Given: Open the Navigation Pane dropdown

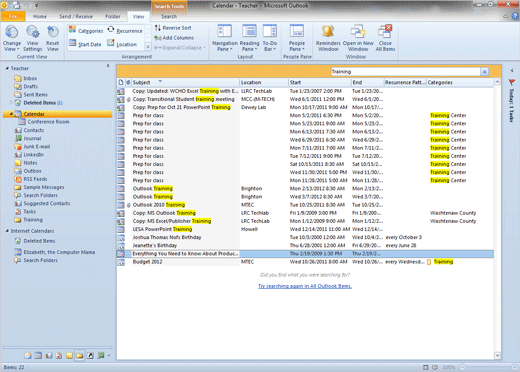Looking at the screenshot, I should [x=225, y=39].
